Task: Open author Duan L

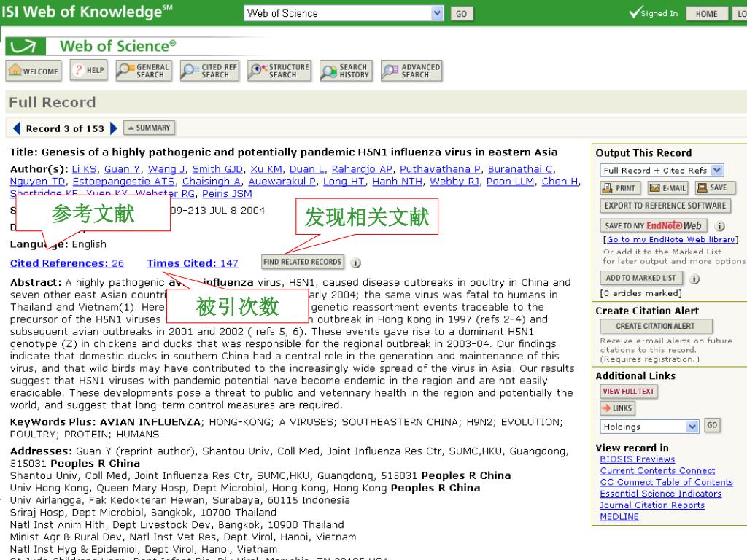Action: click(307, 169)
